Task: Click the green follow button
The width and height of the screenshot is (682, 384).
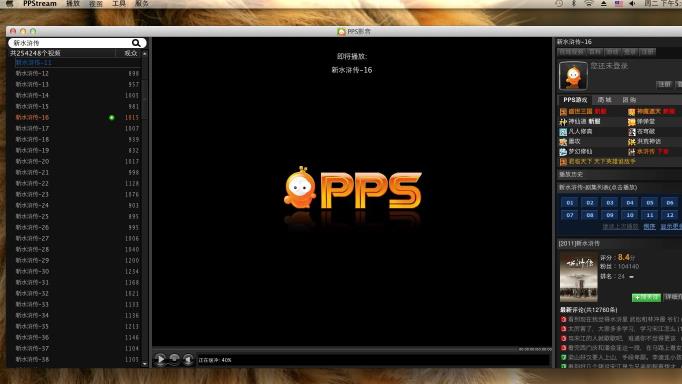Action: [646, 297]
